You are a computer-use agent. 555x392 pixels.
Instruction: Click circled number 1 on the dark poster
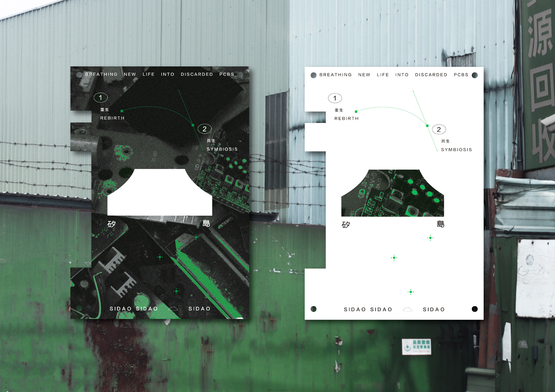[101, 98]
